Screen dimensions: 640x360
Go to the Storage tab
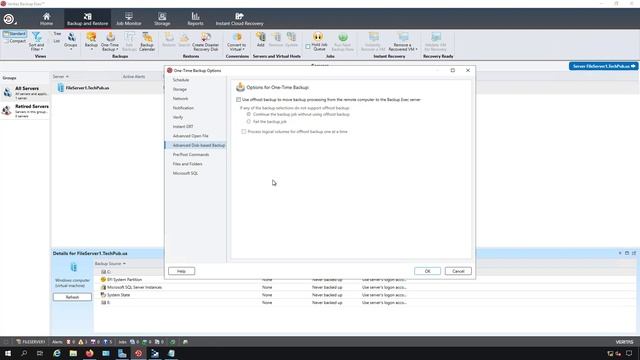tap(162, 19)
